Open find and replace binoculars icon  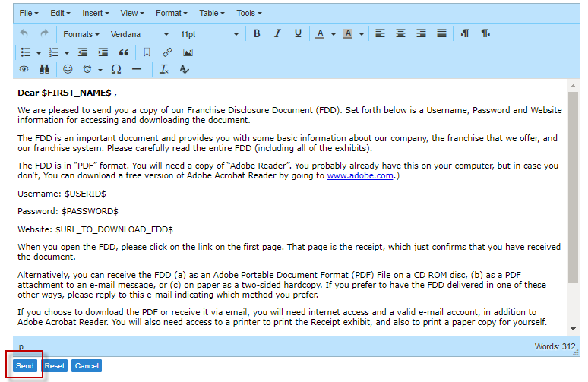click(44, 69)
